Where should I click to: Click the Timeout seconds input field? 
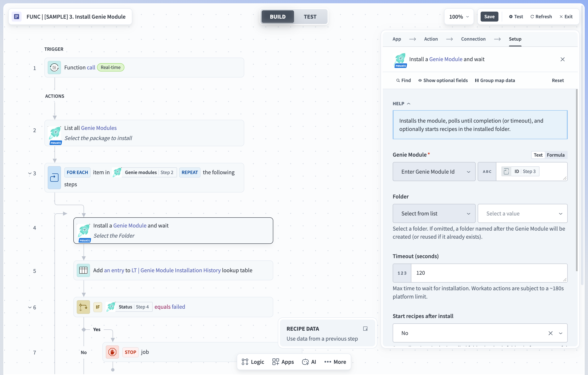489,273
